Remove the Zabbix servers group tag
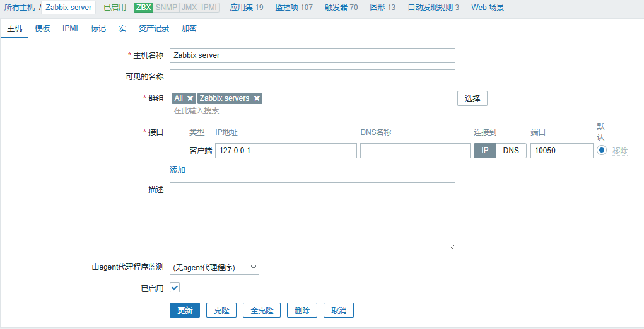Image resolution: width=644 pixels, height=329 pixels. click(x=257, y=98)
